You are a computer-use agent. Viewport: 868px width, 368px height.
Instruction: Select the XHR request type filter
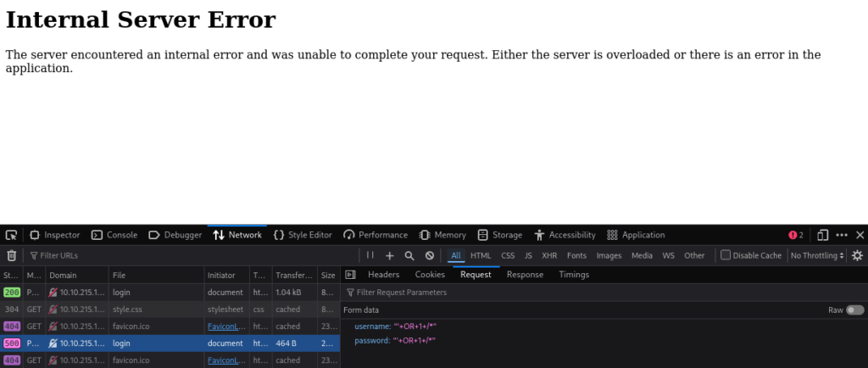pyautogui.click(x=549, y=255)
